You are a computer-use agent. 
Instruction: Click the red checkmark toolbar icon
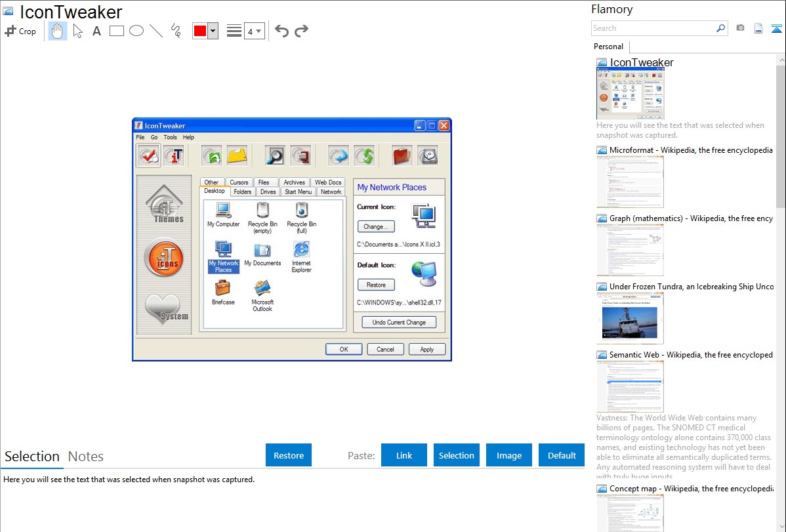pyautogui.click(x=148, y=156)
